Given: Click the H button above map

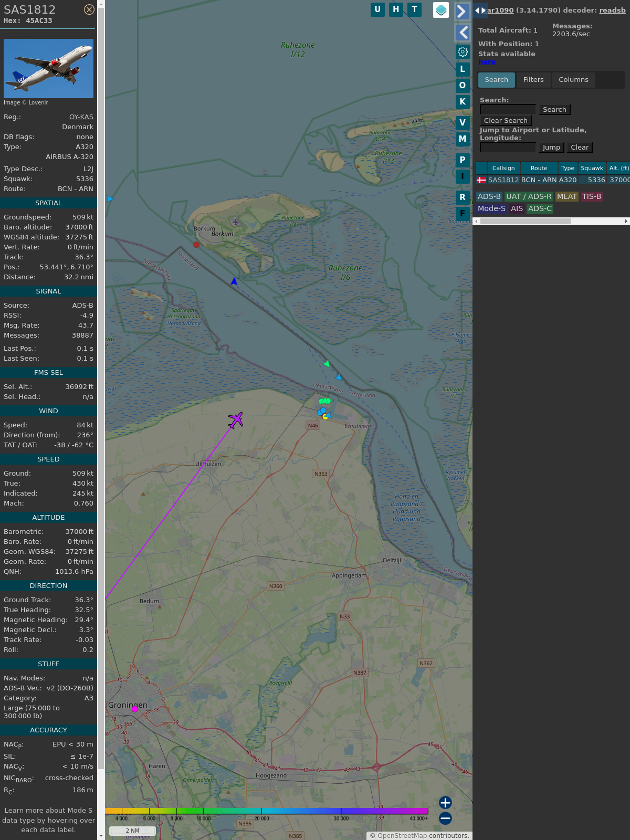Looking at the screenshot, I should (x=396, y=9).
